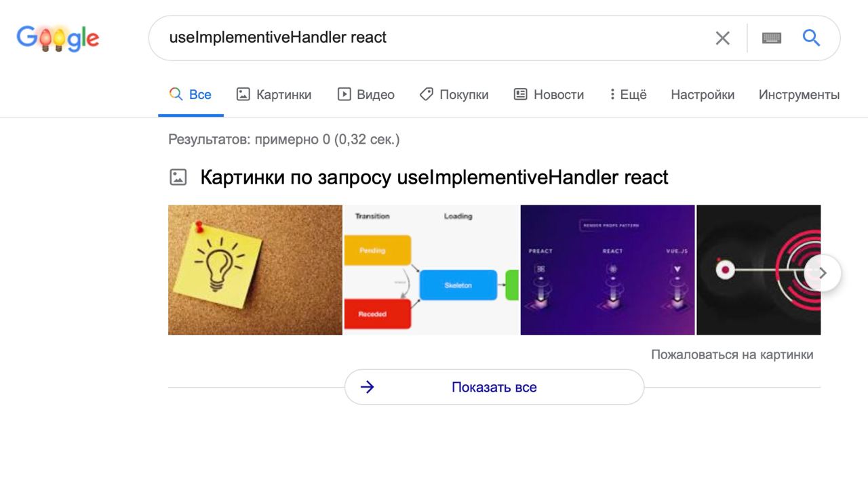Viewport: 868px width, 494px height.
Task: Open the light bulb sticky note thumbnail
Action: tap(255, 270)
